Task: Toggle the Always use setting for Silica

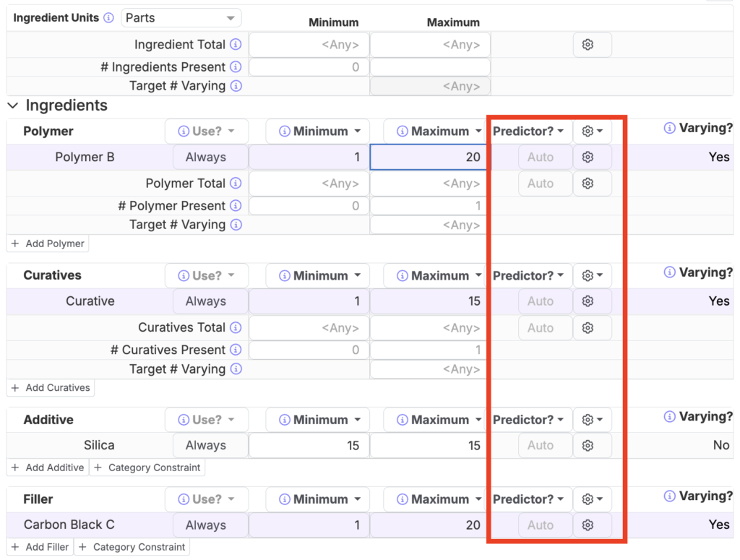Action: point(206,446)
